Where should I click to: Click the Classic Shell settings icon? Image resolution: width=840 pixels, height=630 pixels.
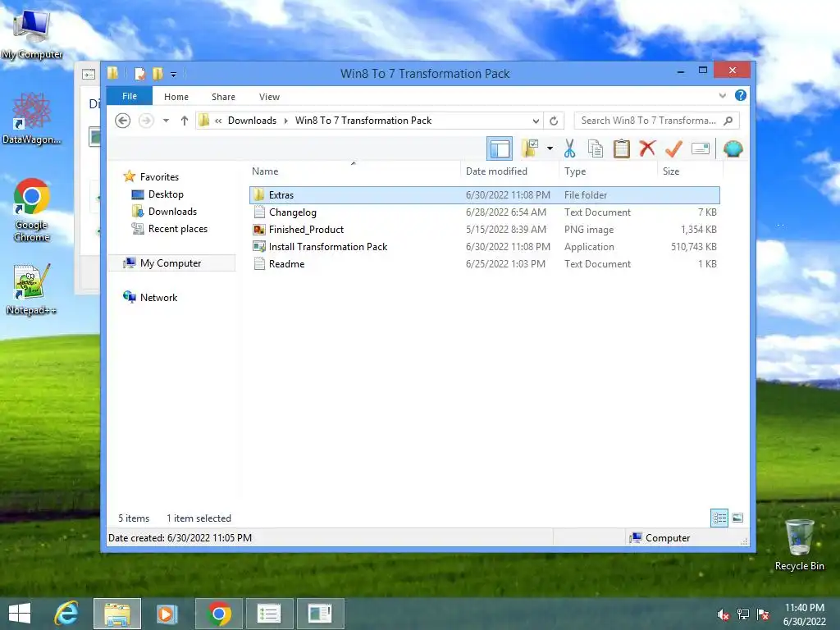coord(733,148)
